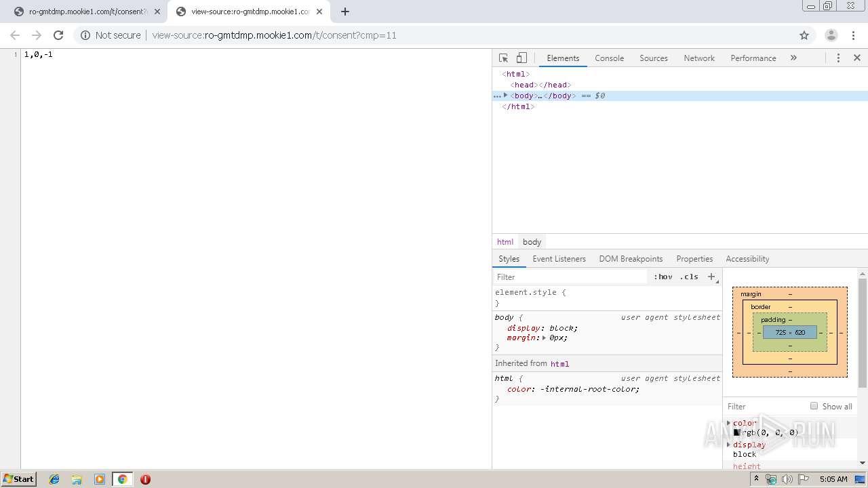Enable the Show all checkbox
Image resolution: width=868 pixels, height=488 pixels.
click(x=814, y=406)
